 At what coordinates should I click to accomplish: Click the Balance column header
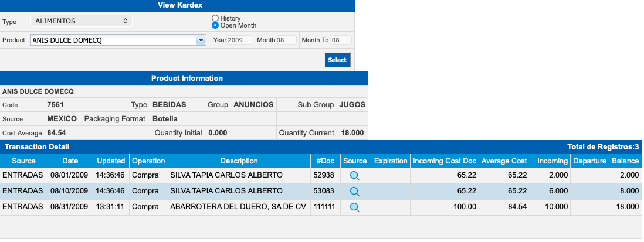coord(625,161)
